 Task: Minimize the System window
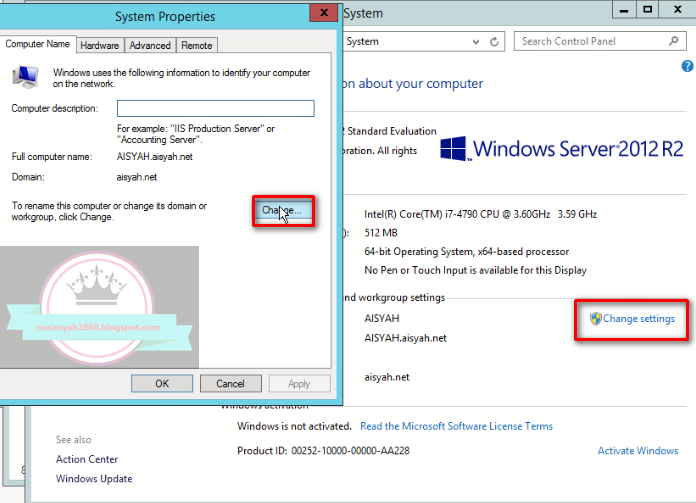(624, 10)
